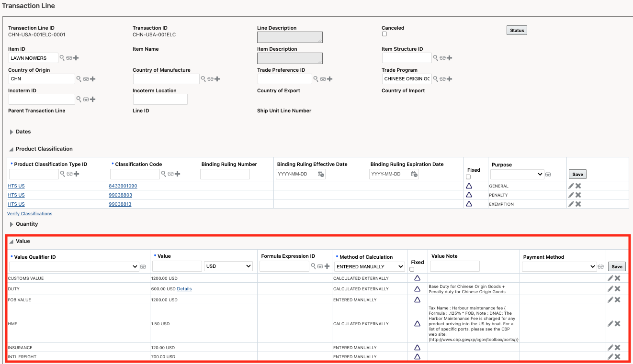Toggle the Canceled checkbox
This screenshot has height=364, width=633.
click(x=384, y=34)
